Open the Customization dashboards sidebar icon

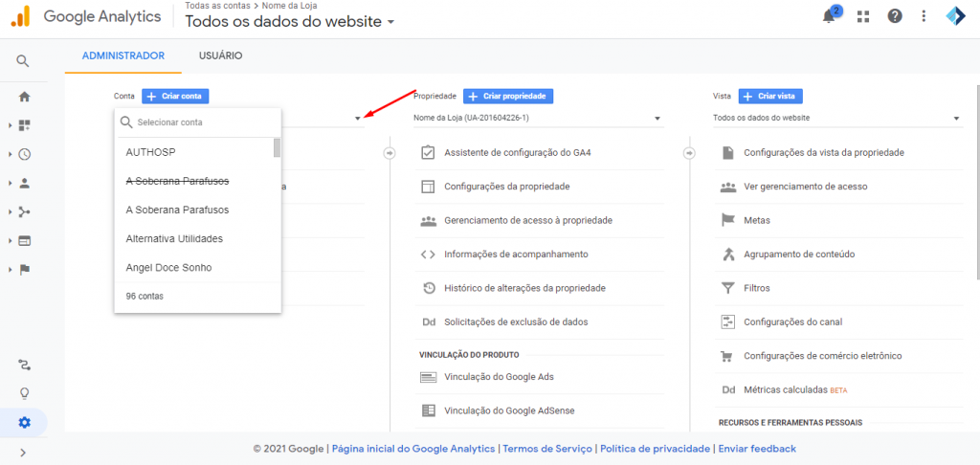tap(24, 125)
